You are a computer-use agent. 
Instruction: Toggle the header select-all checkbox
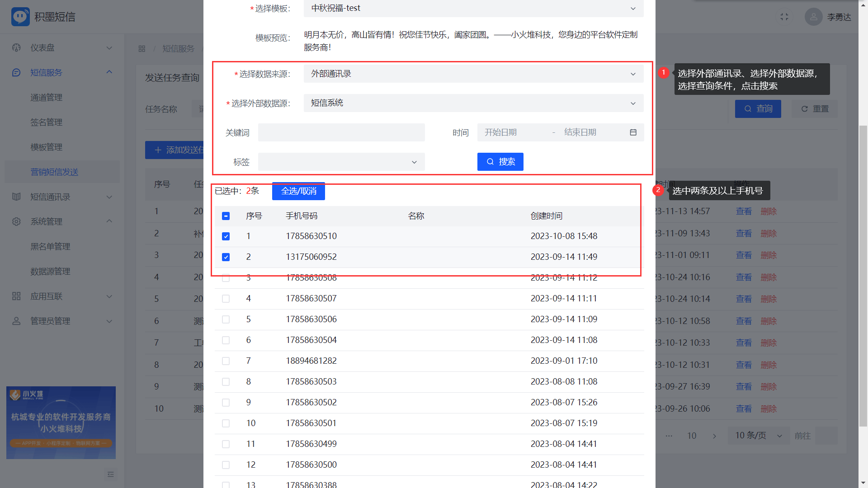pyautogui.click(x=226, y=216)
